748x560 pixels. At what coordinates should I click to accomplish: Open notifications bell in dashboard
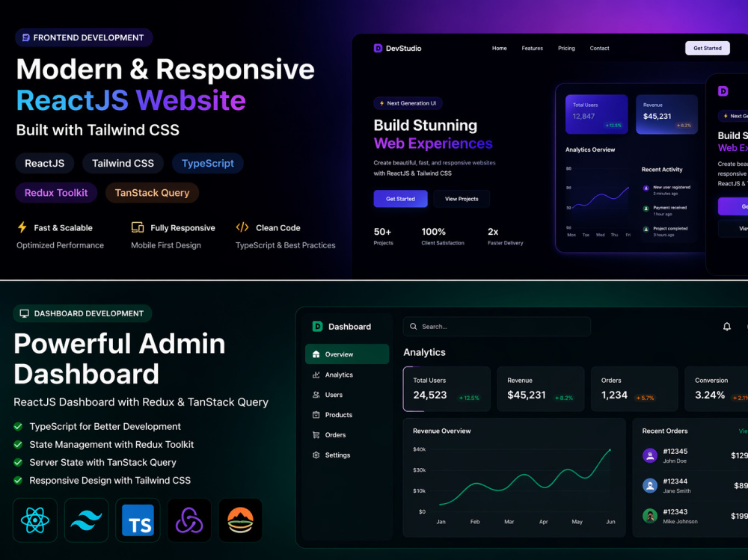pos(726,327)
